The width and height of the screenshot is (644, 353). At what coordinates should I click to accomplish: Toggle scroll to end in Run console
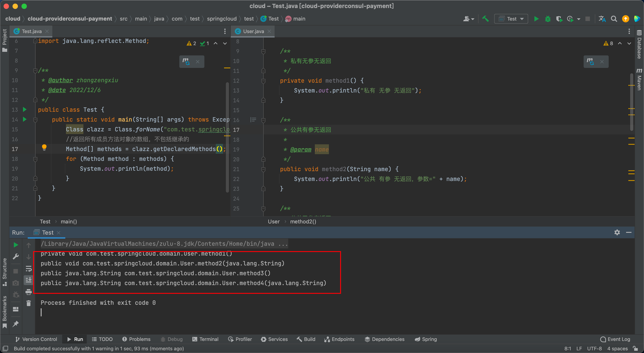pyautogui.click(x=28, y=280)
